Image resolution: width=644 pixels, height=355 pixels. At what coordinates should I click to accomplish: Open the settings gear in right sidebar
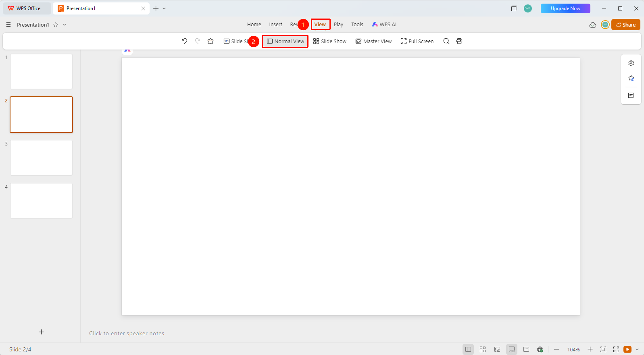(x=631, y=63)
